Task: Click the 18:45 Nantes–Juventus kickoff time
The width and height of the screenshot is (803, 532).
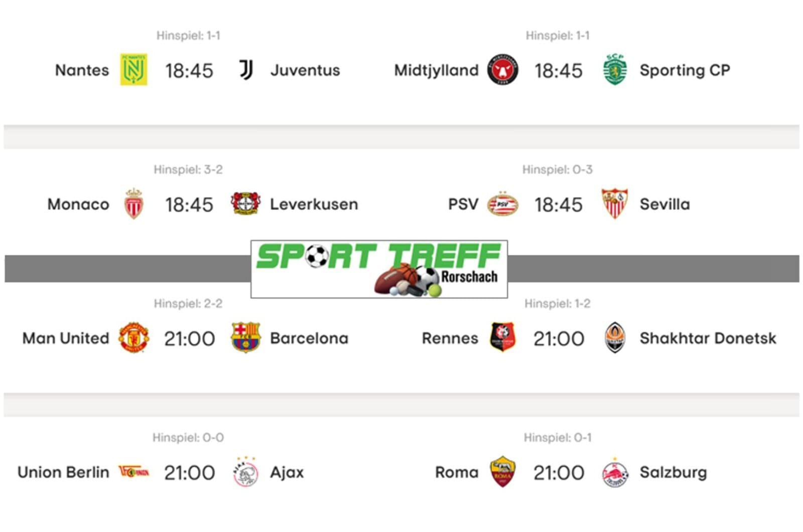Action: [x=189, y=71]
